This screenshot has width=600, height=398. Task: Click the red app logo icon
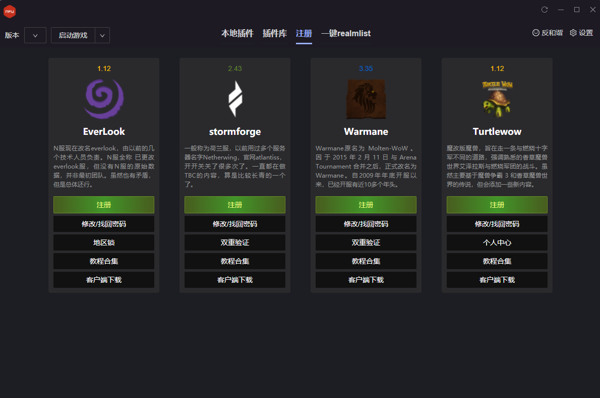[x=10, y=11]
